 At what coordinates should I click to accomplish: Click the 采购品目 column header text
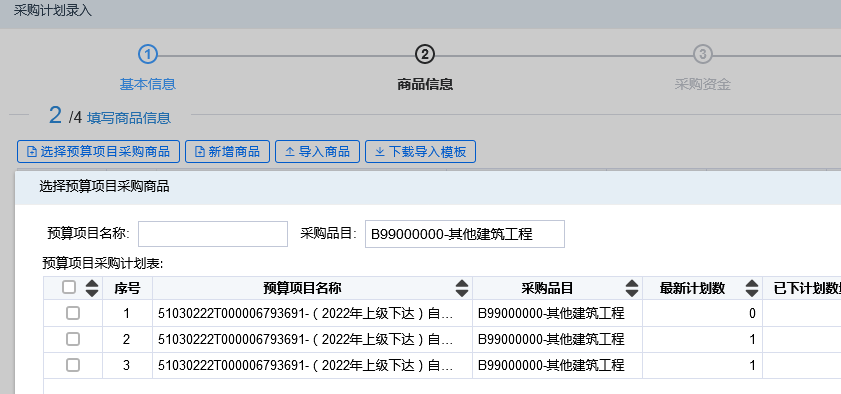(x=547, y=288)
